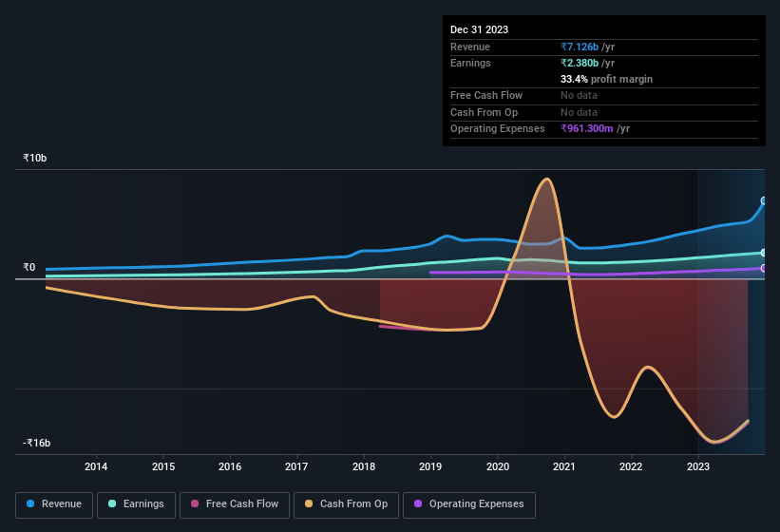Click the Cash From Op line peak

click(x=545, y=180)
